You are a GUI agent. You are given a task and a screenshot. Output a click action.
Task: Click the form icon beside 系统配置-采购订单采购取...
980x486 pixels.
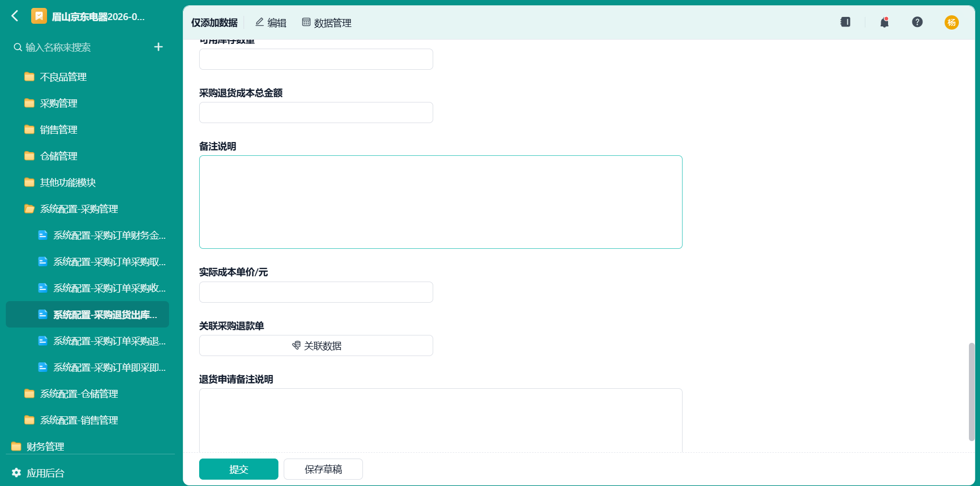43,261
